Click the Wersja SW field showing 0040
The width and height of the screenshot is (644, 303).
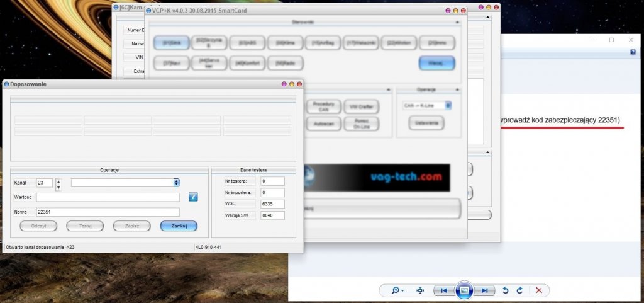[x=272, y=215]
